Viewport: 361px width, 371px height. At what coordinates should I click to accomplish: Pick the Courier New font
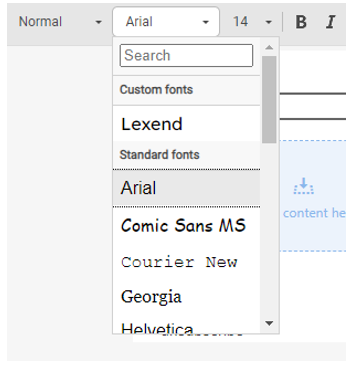(186, 262)
